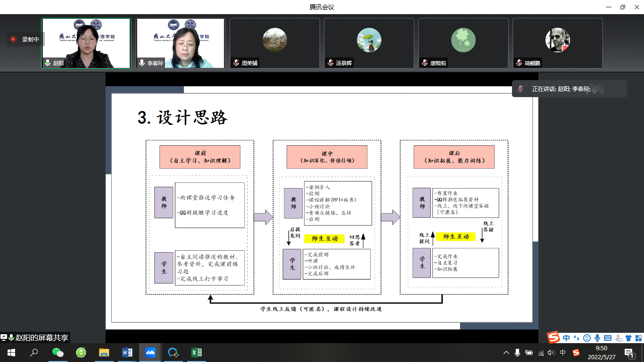This screenshot has width=644, height=362.
Task: Open the Windows Start menu
Action: point(11,353)
